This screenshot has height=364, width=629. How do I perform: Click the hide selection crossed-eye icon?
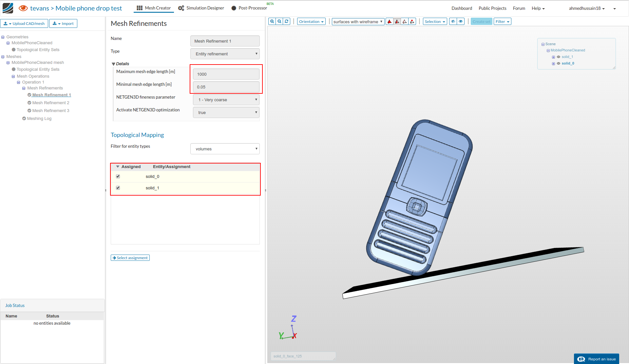tap(453, 22)
